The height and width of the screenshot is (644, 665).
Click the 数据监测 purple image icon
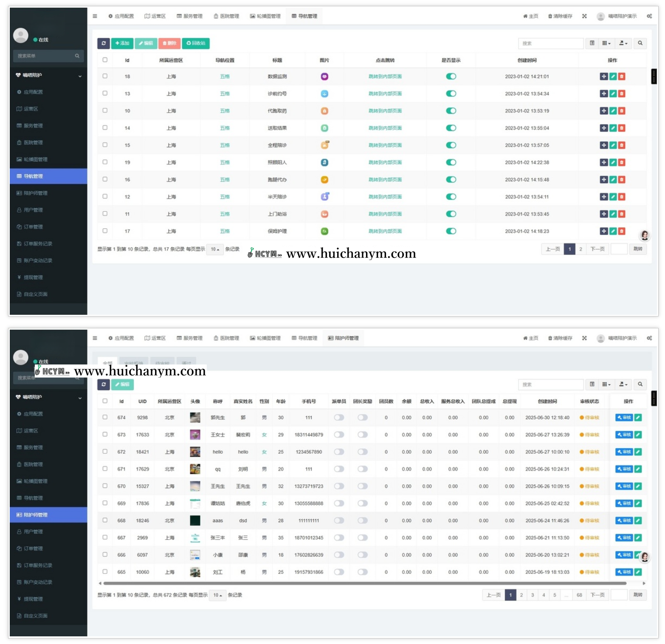(x=324, y=76)
